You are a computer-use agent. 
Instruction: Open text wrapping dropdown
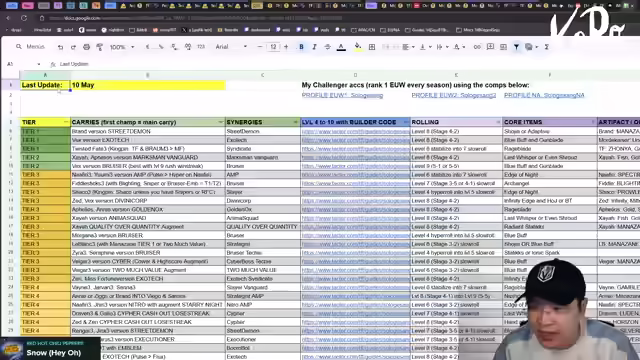pos(442,47)
